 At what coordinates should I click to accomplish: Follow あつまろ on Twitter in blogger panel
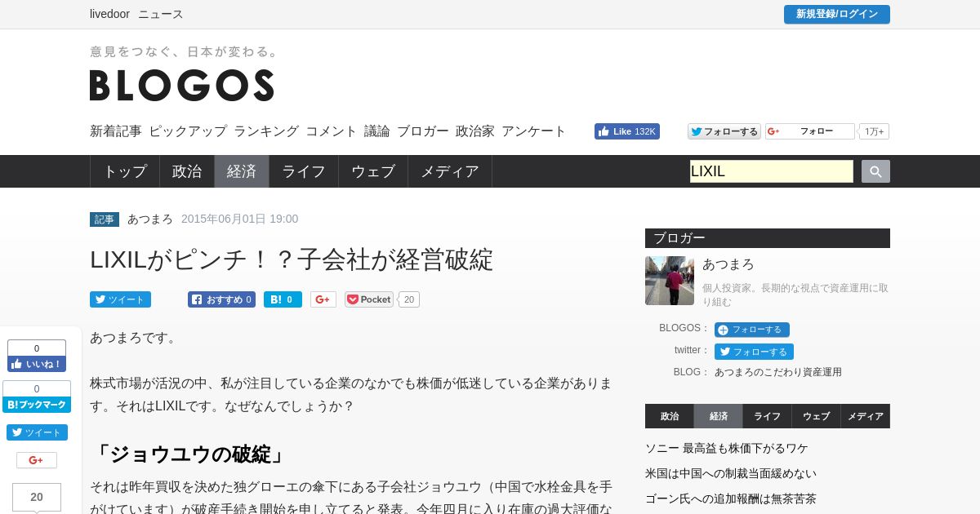[x=754, y=352]
